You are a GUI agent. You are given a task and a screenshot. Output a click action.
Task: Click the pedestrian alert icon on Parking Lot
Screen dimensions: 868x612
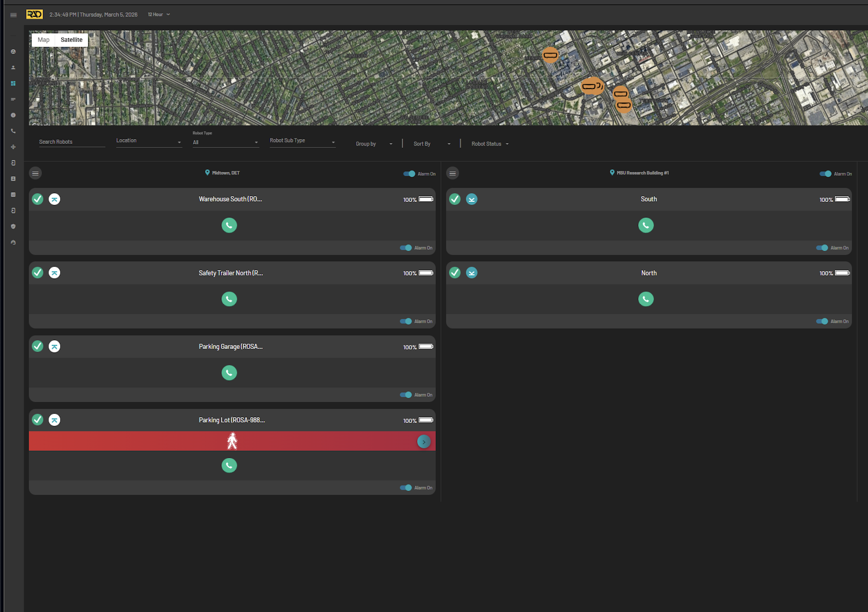click(x=232, y=441)
